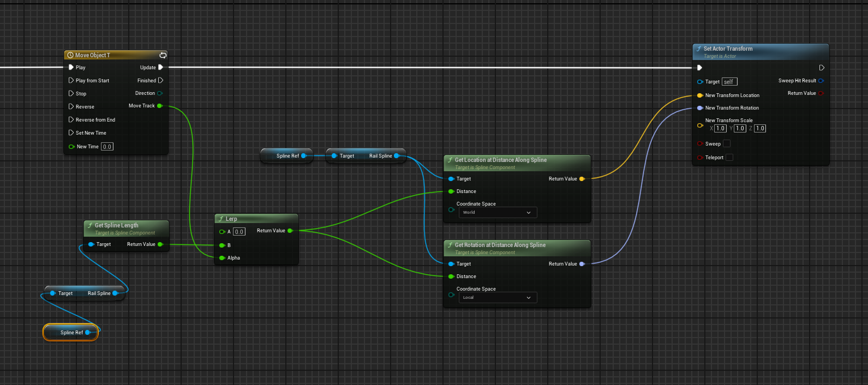This screenshot has width=868, height=385.
Task: Select the upper Spline Ref variable node
Action: tap(287, 156)
